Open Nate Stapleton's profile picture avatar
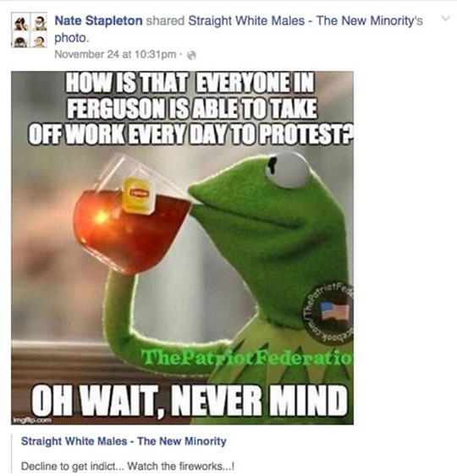 tap(29, 30)
